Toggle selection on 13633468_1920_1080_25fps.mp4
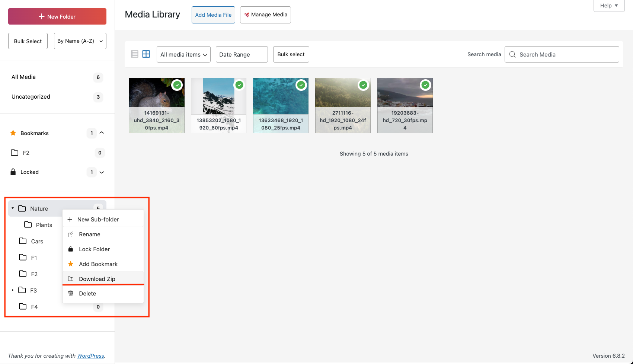Viewport: 633px width, 364px height. (x=301, y=85)
